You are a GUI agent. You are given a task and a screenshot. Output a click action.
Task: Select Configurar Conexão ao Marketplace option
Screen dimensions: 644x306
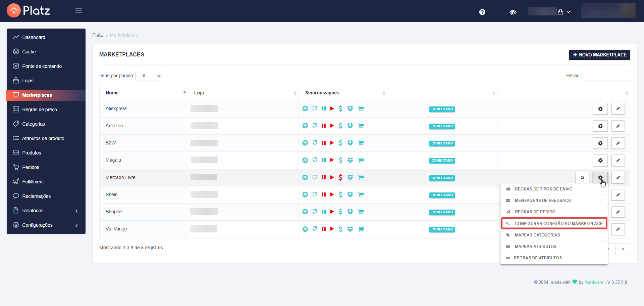554,223
